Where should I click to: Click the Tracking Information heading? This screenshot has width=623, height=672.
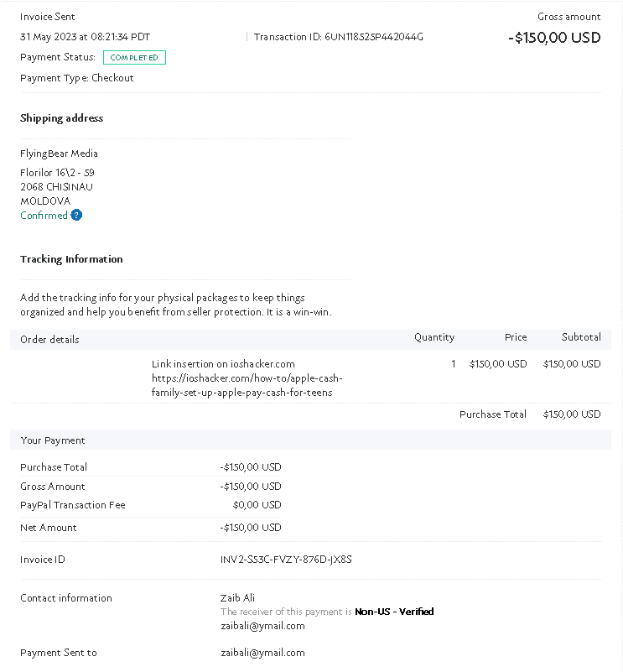(x=71, y=259)
